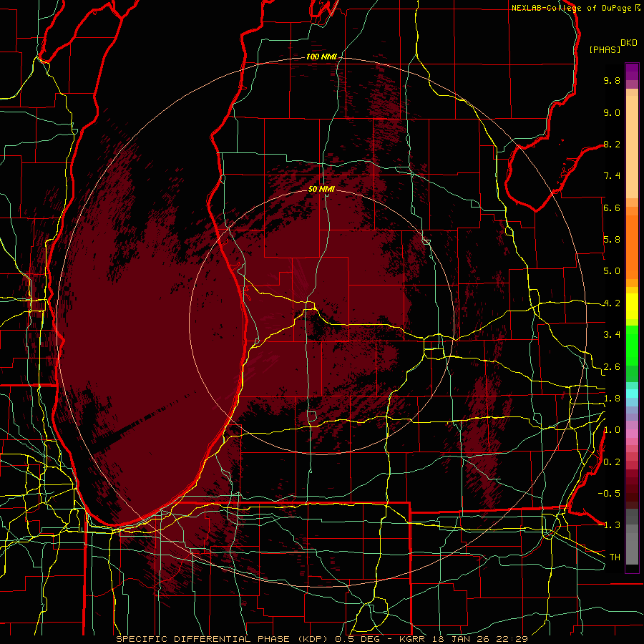The width and height of the screenshot is (644, 644).
Task: Pick the cyan segment of the color bar
Action: (632, 394)
